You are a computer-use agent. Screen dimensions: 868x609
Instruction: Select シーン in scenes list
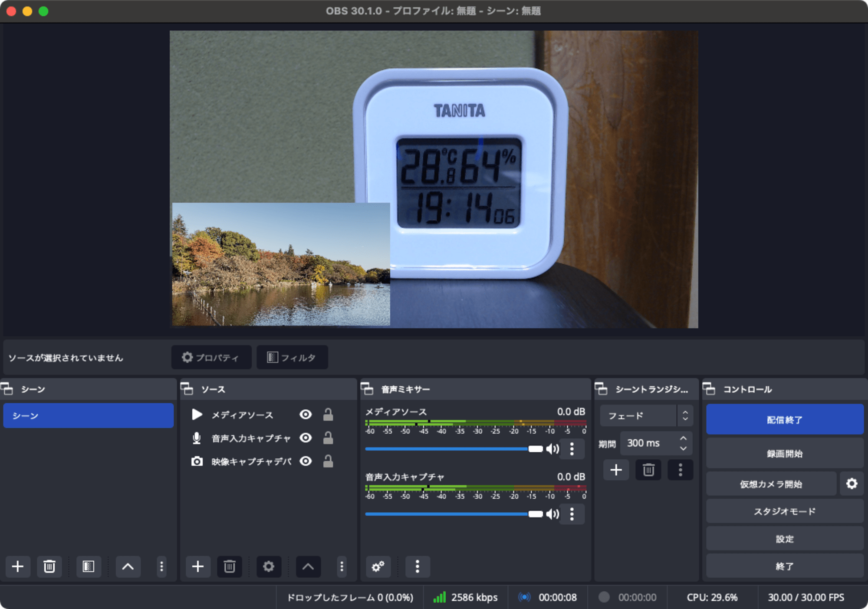coord(89,415)
